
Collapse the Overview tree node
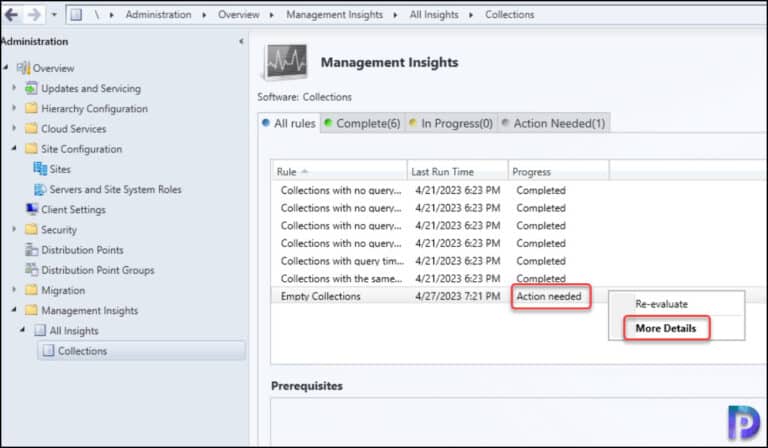coord(5,67)
